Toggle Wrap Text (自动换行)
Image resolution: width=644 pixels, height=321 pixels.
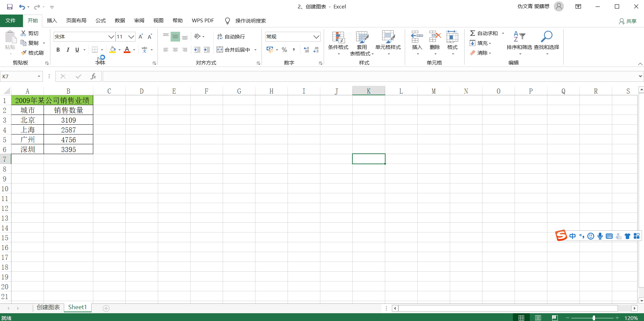click(231, 36)
